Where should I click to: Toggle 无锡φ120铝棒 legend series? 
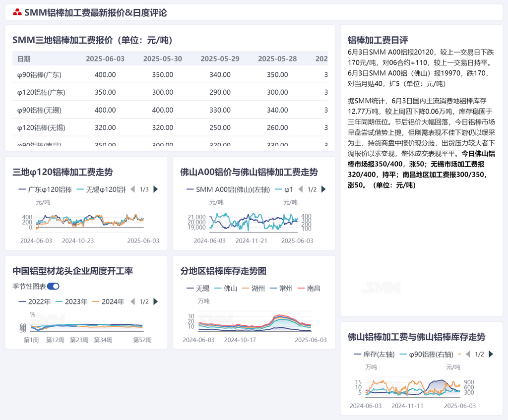pos(101,189)
